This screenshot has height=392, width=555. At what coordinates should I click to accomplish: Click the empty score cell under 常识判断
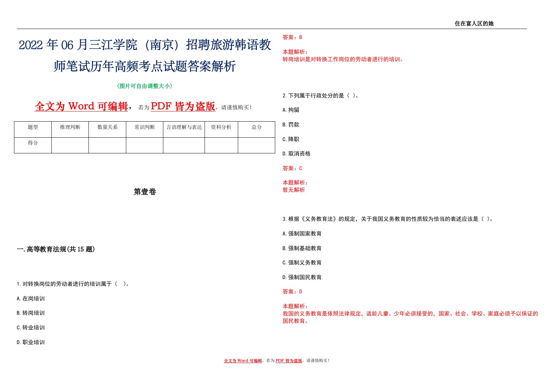[144, 145]
